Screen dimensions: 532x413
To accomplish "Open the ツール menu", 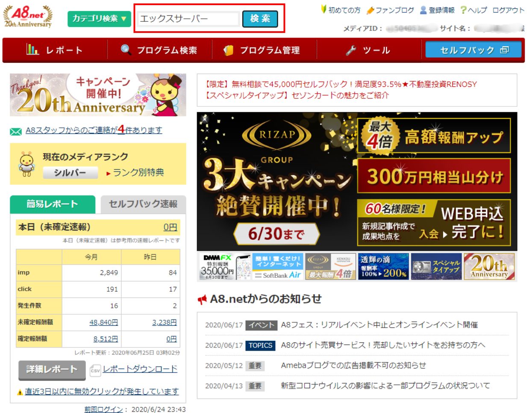I will 369,50.
